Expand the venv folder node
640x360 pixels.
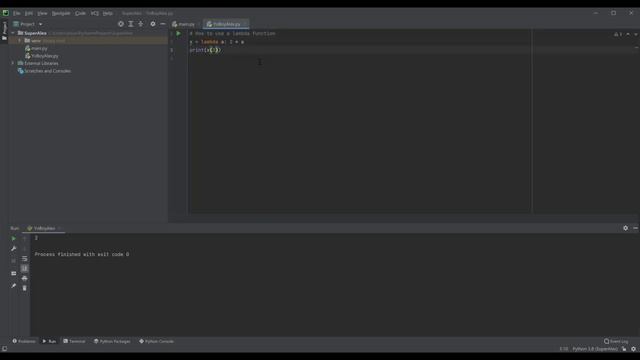tap(20, 41)
